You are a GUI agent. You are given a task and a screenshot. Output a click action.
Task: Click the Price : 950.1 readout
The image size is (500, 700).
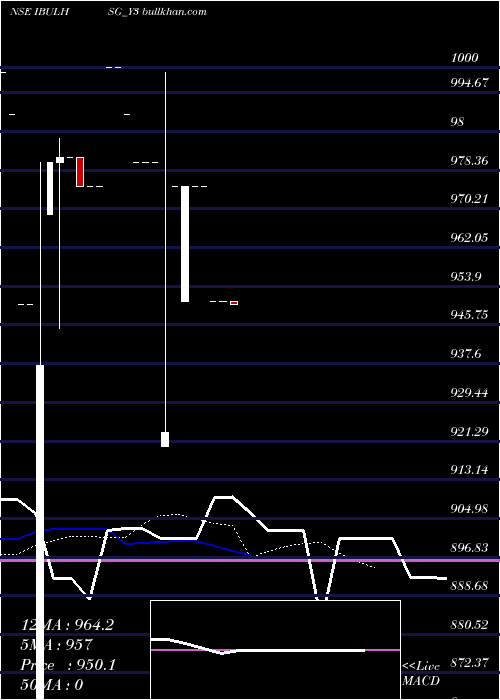tap(68, 665)
